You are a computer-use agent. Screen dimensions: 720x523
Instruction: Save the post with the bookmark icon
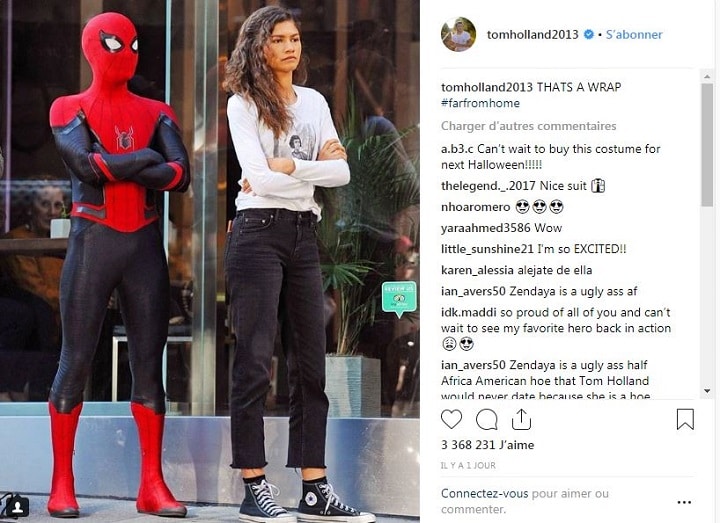click(685, 419)
